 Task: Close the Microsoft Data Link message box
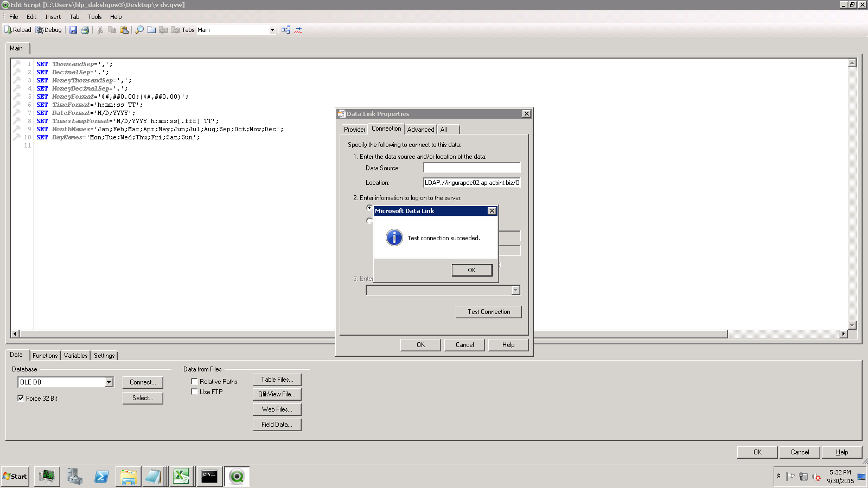(492, 211)
